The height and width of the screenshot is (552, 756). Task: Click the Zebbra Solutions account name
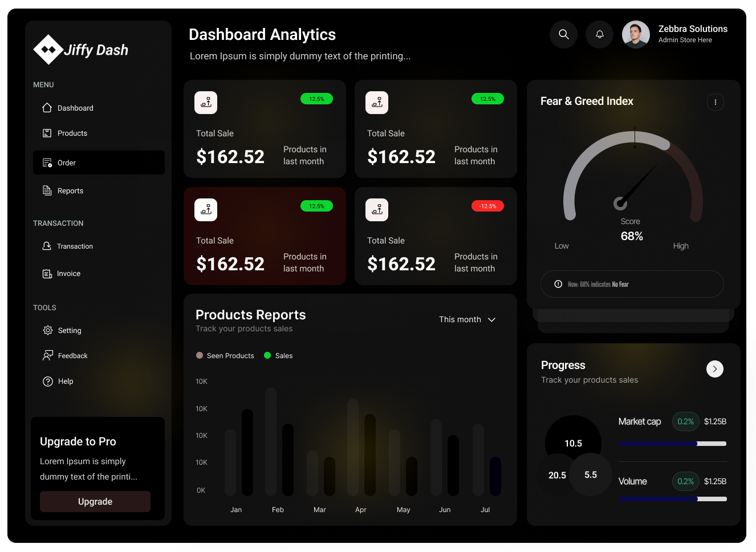(x=692, y=29)
